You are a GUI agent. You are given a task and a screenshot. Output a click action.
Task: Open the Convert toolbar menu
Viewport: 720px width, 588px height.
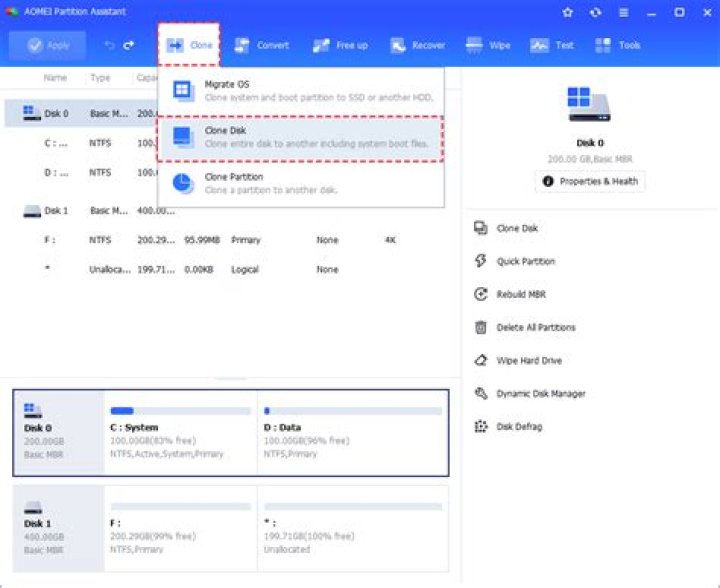point(262,46)
